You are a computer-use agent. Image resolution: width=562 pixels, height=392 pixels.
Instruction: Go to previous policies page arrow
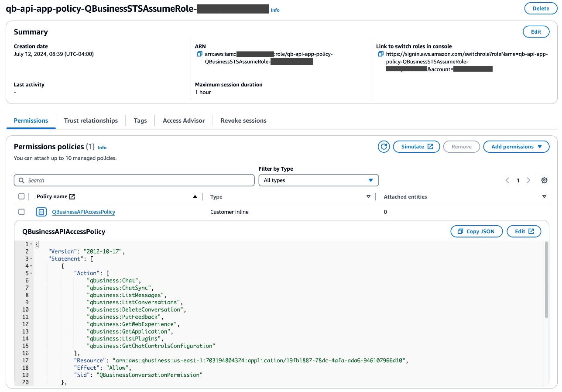(507, 180)
